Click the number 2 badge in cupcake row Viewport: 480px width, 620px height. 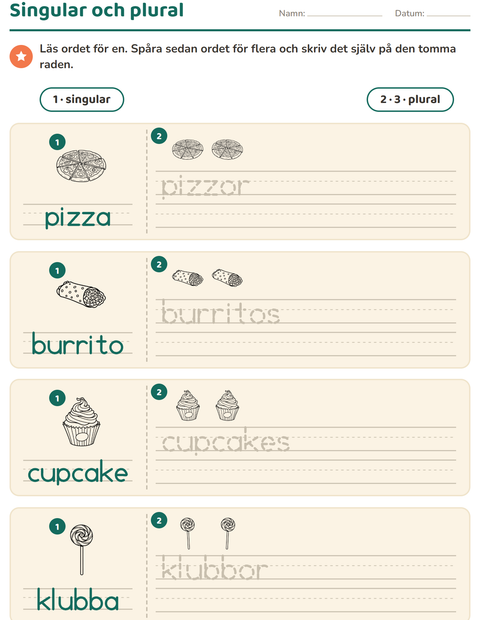(x=159, y=392)
